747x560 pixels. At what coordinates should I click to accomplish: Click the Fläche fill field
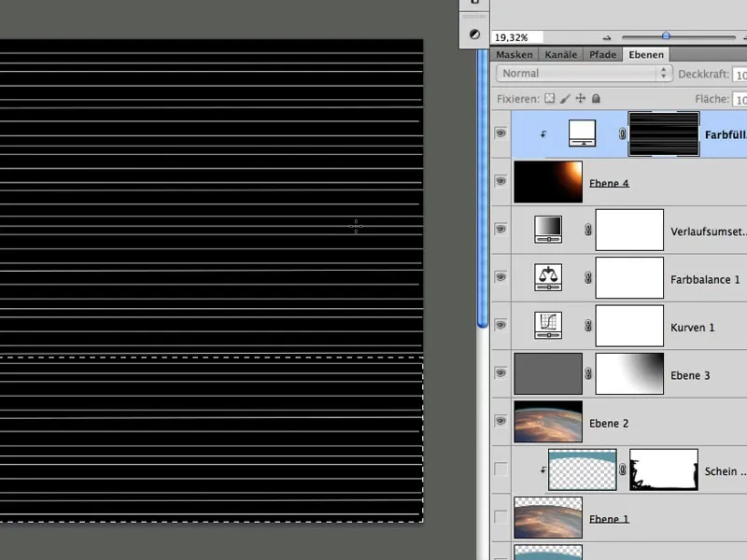740,100
